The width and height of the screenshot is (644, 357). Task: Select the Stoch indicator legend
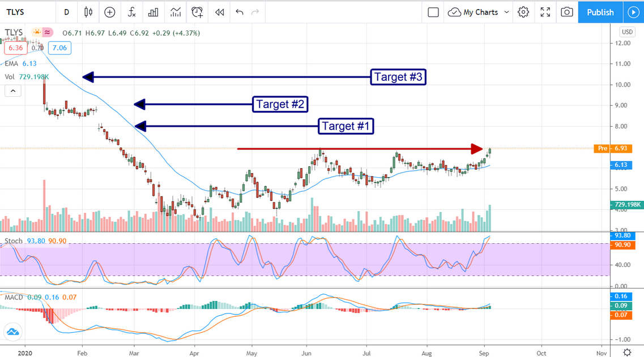[35, 241]
